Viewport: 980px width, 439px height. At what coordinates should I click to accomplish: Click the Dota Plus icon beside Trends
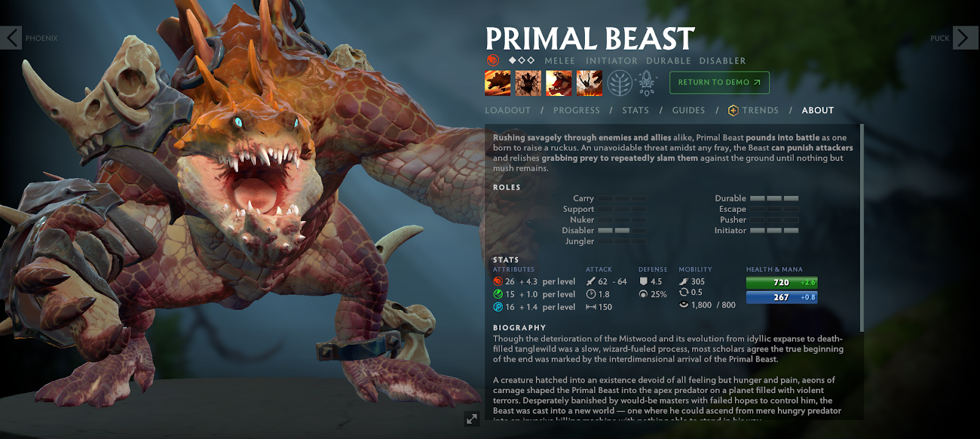click(733, 110)
